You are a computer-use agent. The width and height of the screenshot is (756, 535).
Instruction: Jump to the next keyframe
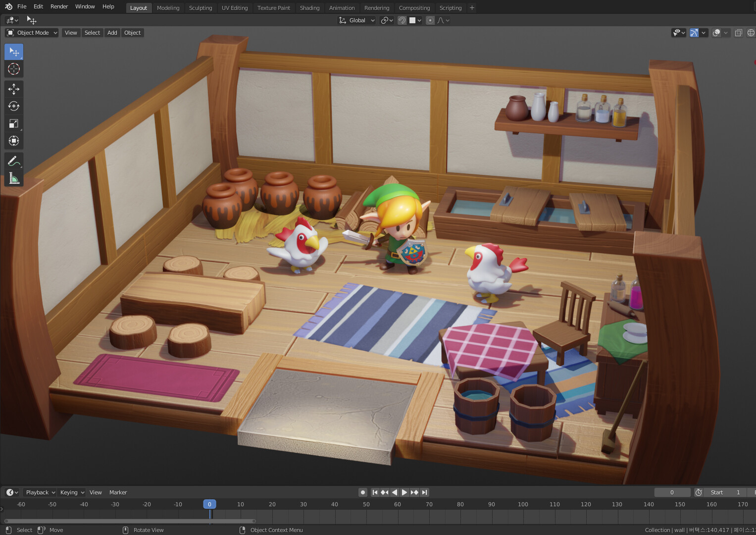pyautogui.click(x=414, y=492)
